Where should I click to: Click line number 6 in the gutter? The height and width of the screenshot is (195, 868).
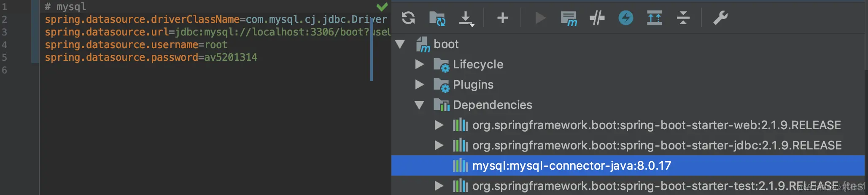coord(4,70)
